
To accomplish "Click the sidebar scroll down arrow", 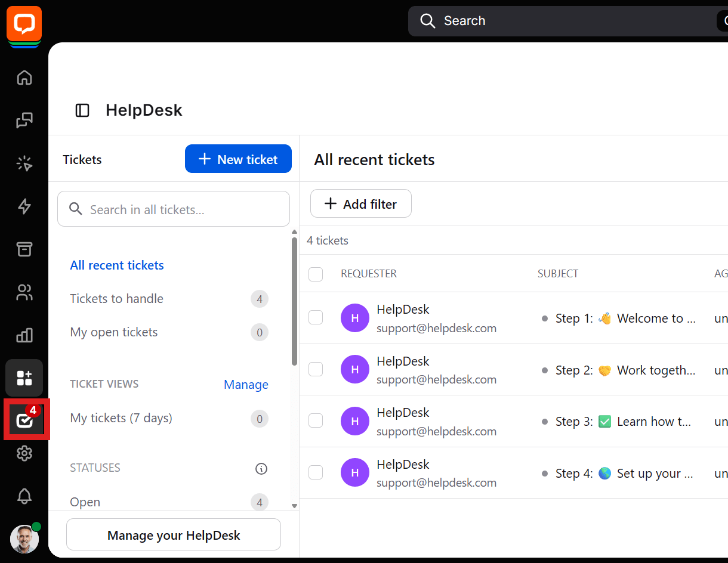I will pos(294,506).
